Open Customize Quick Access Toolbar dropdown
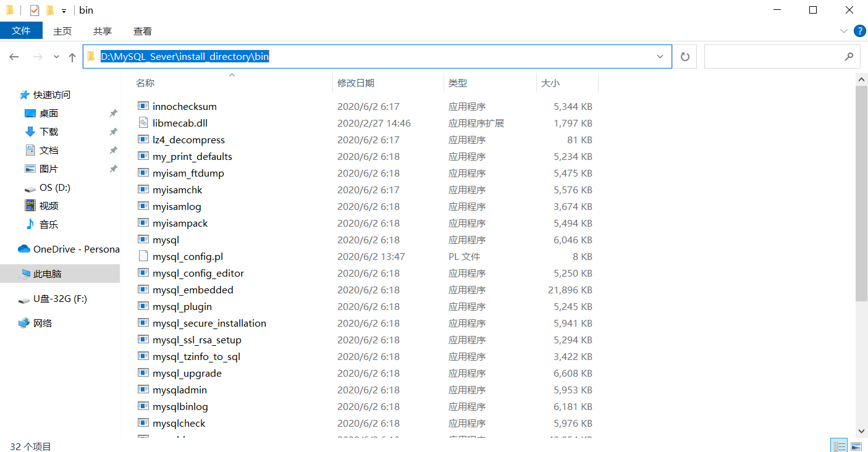 coord(64,11)
